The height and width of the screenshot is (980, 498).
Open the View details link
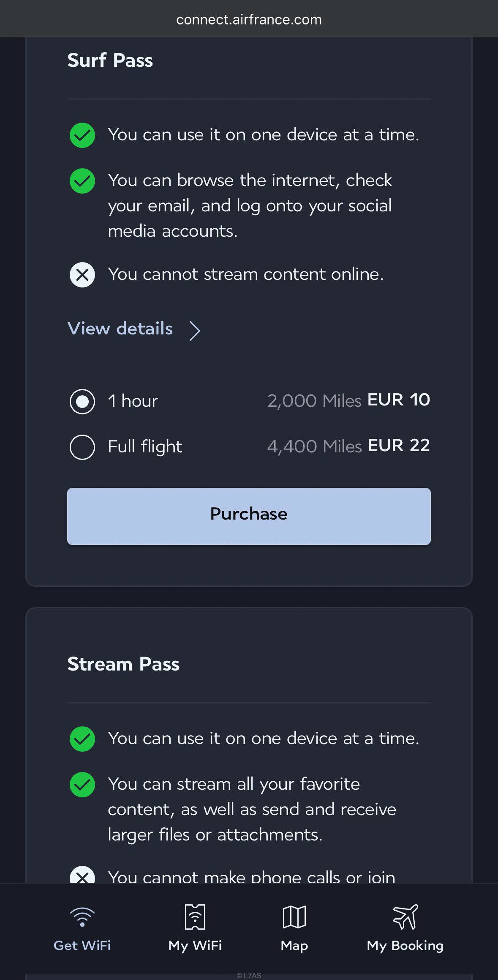click(120, 329)
